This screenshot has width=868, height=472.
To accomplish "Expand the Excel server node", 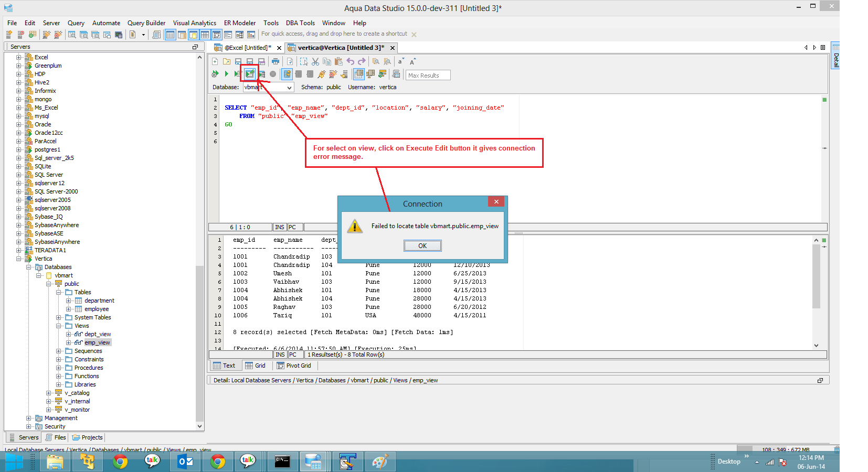I will 19,57.
